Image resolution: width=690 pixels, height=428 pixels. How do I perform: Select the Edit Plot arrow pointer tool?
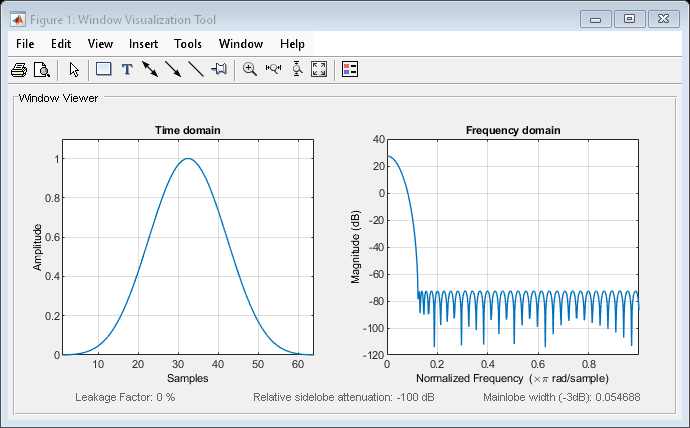click(74, 70)
